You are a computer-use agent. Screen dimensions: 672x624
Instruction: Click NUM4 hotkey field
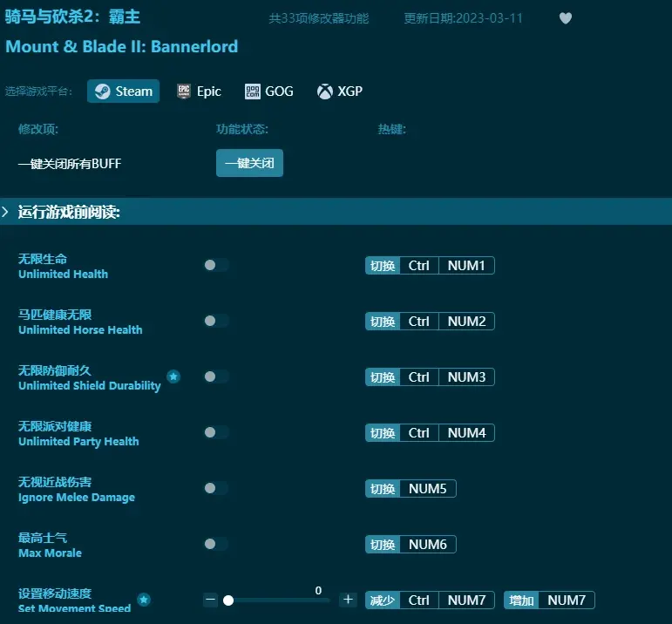[x=466, y=433]
